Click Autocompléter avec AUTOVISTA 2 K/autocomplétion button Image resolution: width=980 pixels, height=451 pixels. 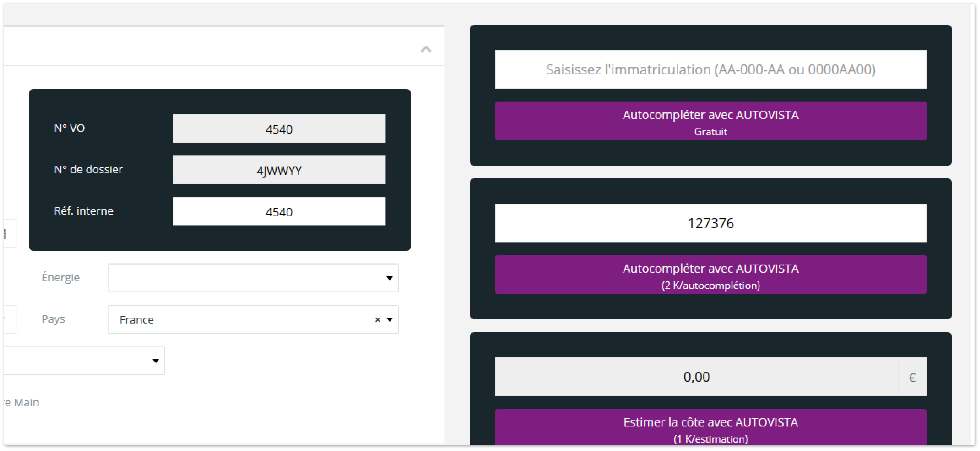(710, 275)
